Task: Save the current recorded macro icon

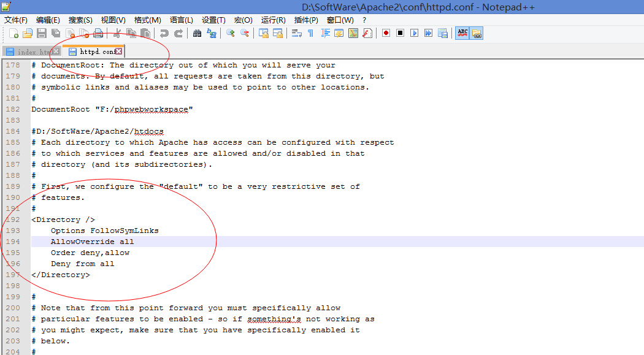Action: (x=442, y=33)
